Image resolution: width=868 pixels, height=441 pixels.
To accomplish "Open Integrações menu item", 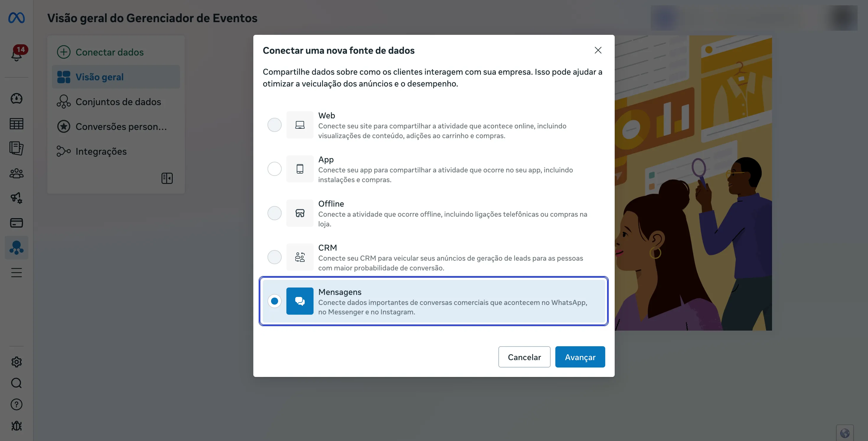I will [116, 151].
